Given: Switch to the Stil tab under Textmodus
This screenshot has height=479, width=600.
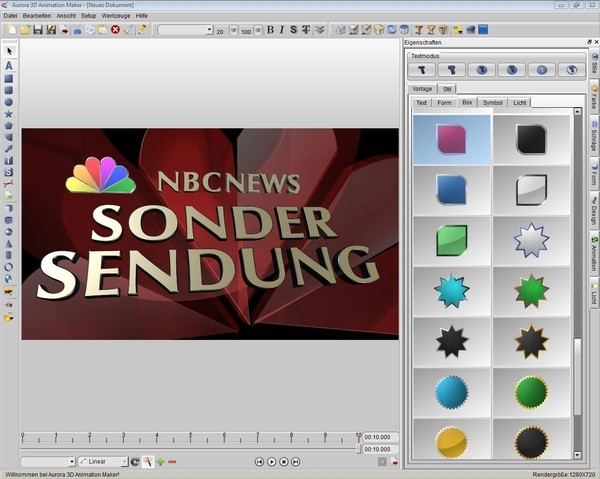Looking at the screenshot, I should (447, 89).
